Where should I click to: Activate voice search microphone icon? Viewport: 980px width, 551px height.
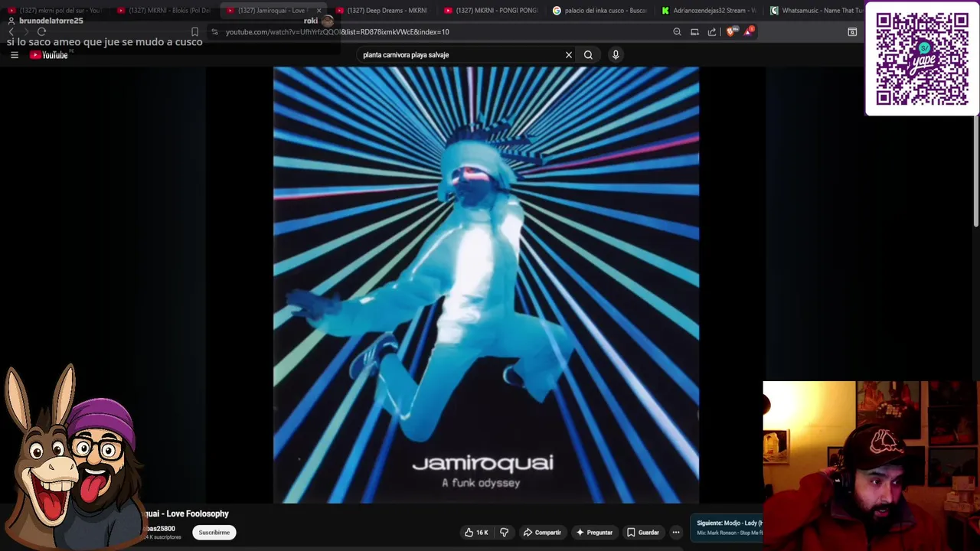[616, 55]
